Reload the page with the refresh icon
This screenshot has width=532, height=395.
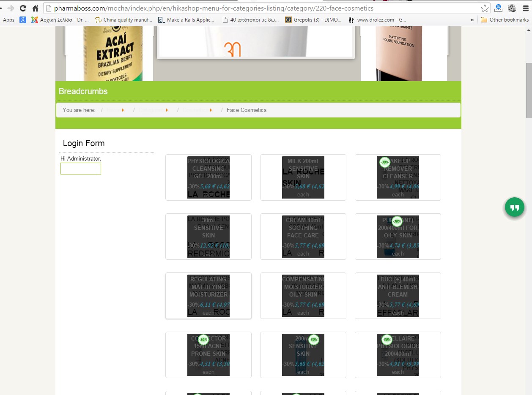pyautogui.click(x=23, y=8)
